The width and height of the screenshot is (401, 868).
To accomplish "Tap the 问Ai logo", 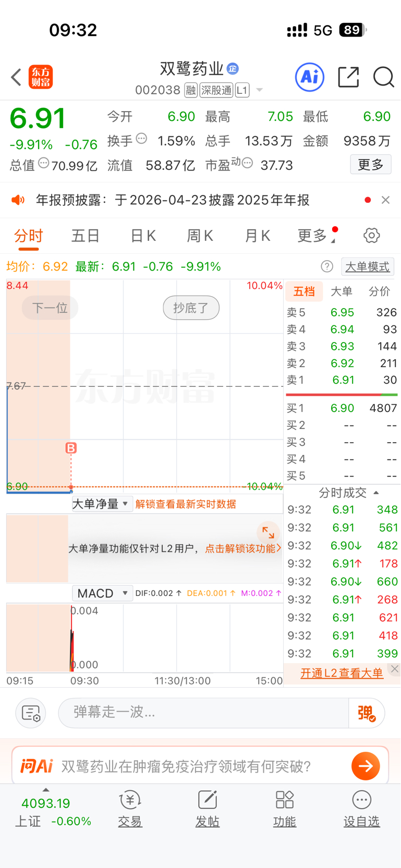I will (37, 766).
